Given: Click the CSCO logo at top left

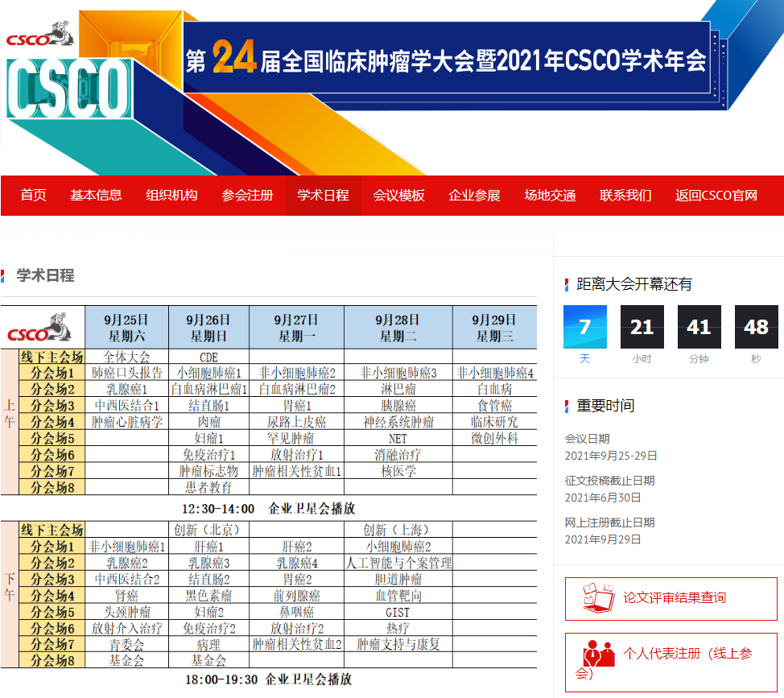Looking at the screenshot, I should click(x=40, y=35).
